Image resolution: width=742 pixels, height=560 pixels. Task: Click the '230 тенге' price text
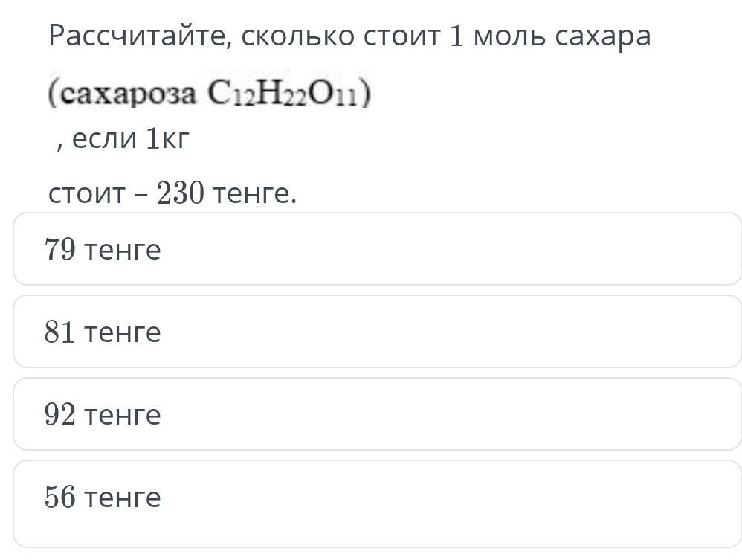[226, 193]
